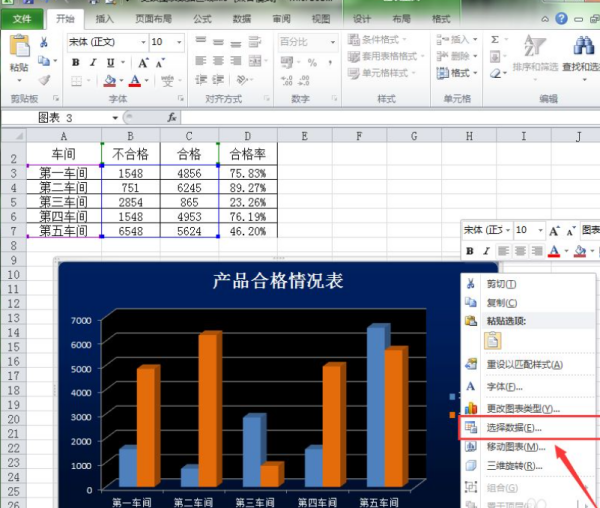This screenshot has height=508, width=600.
Task: Click the Cut scissors icon in ribbon
Action: [x=44, y=42]
